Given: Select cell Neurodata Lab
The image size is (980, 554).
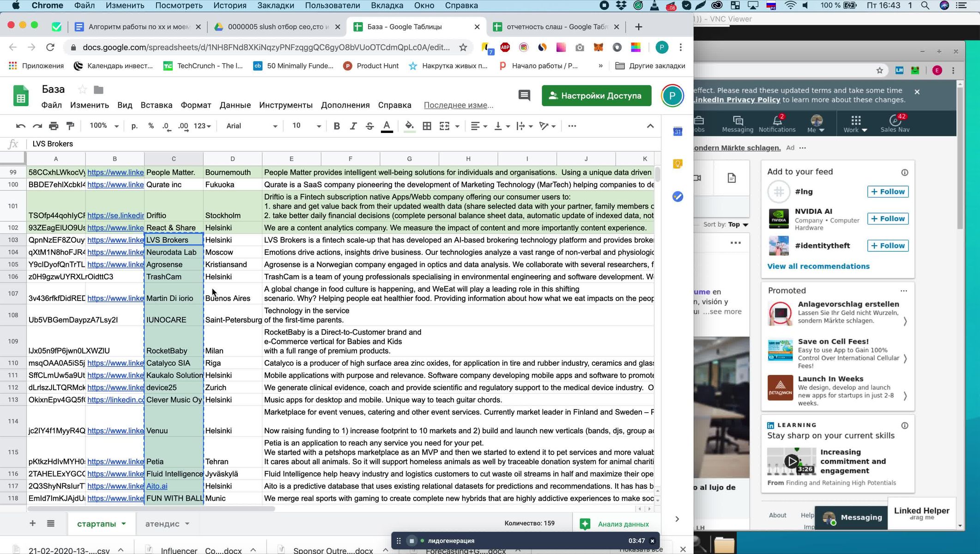Looking at the screenshot, I should [x=174, y=252].
